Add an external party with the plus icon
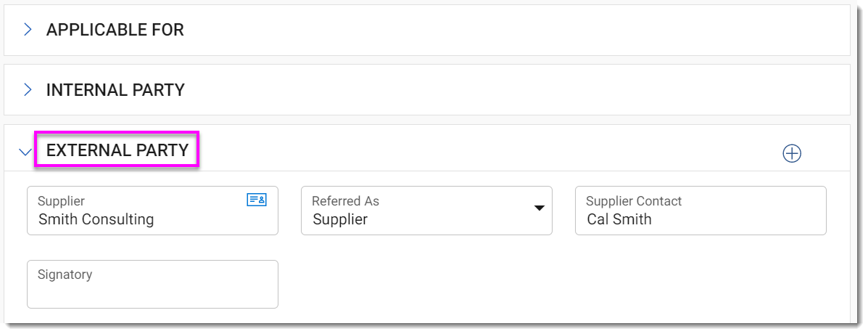 pos(792,153)
